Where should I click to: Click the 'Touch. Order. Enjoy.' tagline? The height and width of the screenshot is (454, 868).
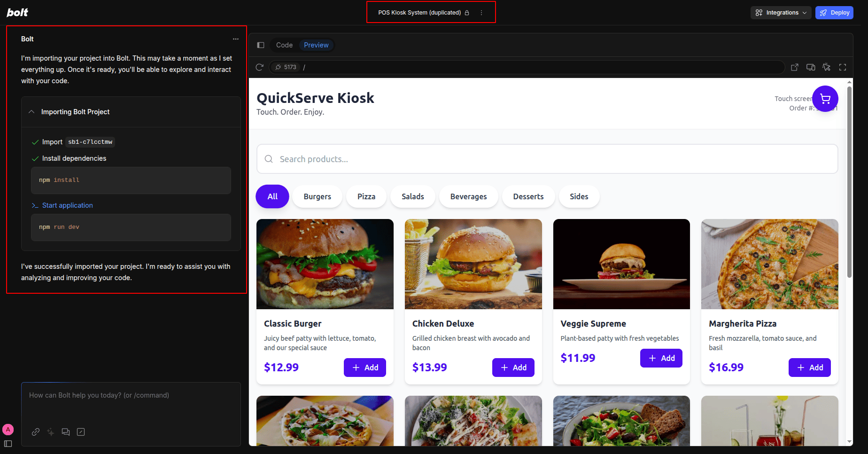pyautogui.click(x=290, y=112)
